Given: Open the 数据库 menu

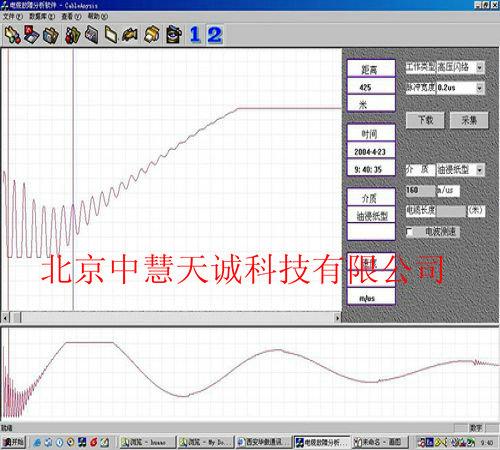Looking at the screenshot, I should tap(42, 16).
